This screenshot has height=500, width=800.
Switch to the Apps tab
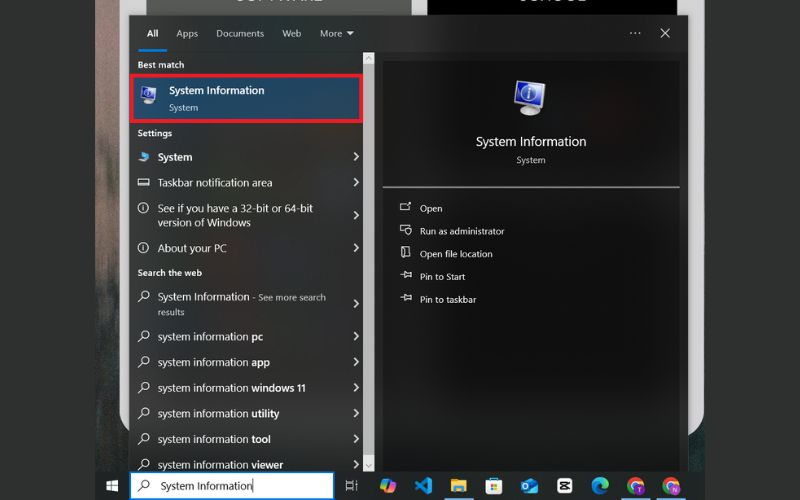(187, 33)
